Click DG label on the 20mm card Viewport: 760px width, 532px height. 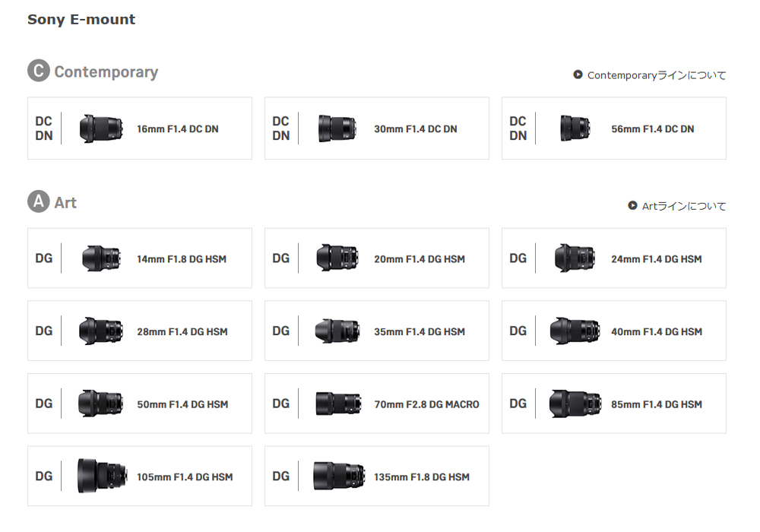click(280, 258)
